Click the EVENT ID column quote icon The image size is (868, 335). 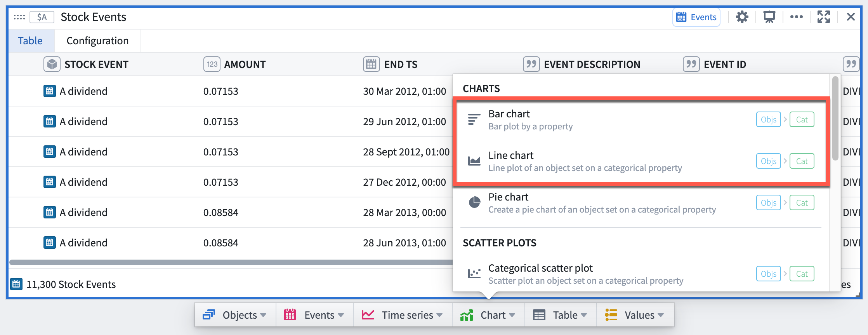pos(691,64)
